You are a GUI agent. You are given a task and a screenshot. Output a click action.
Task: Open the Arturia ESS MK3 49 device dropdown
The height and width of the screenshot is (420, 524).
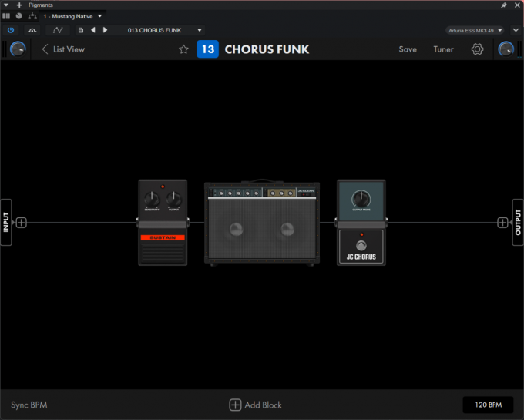click(475, 30)
